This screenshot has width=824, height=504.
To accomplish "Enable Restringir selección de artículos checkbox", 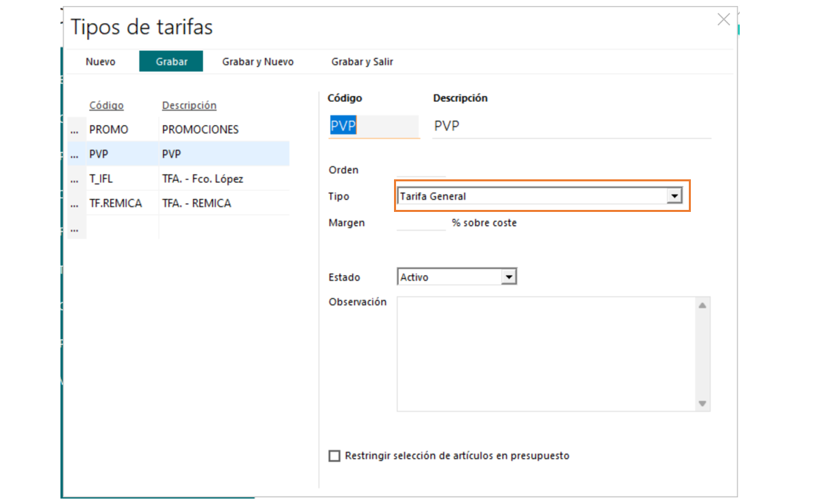I will tap(334, 456).
